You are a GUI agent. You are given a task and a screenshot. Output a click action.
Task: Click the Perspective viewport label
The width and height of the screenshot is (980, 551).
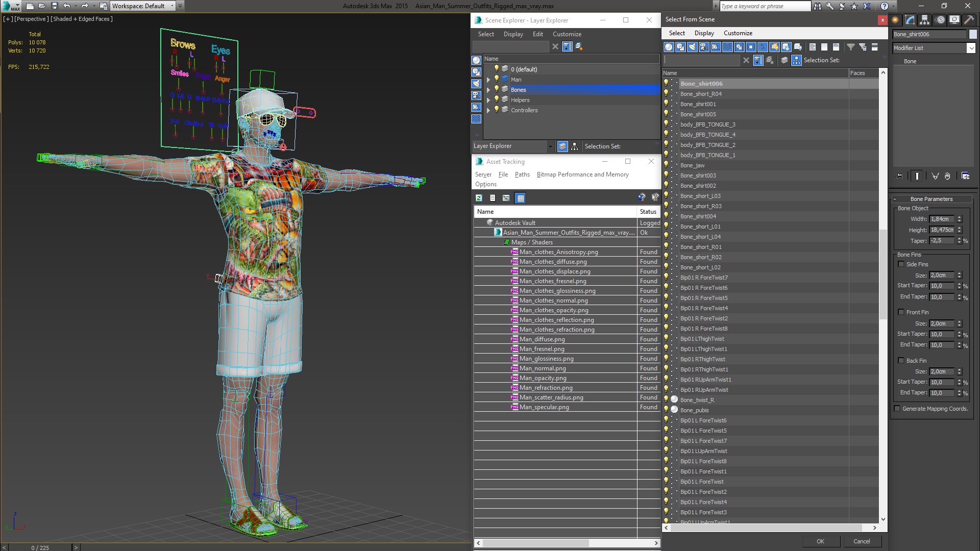coord(32,19)
